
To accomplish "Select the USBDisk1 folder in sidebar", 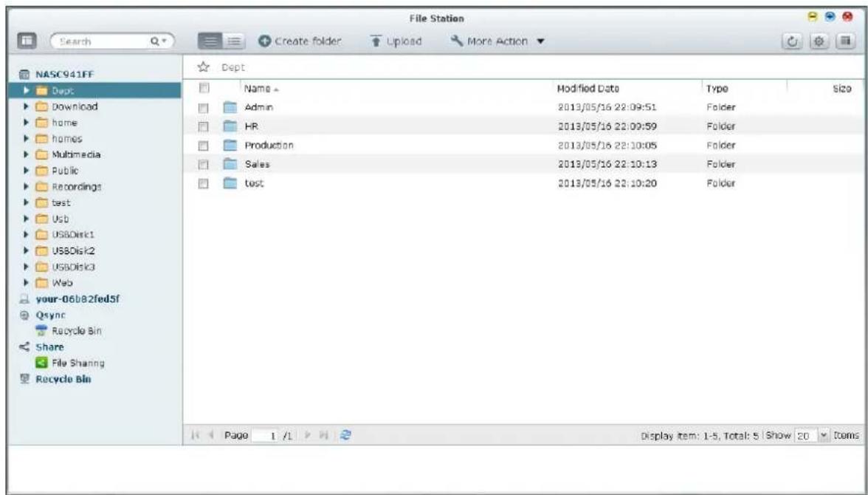I will click(x=73, y=234).
